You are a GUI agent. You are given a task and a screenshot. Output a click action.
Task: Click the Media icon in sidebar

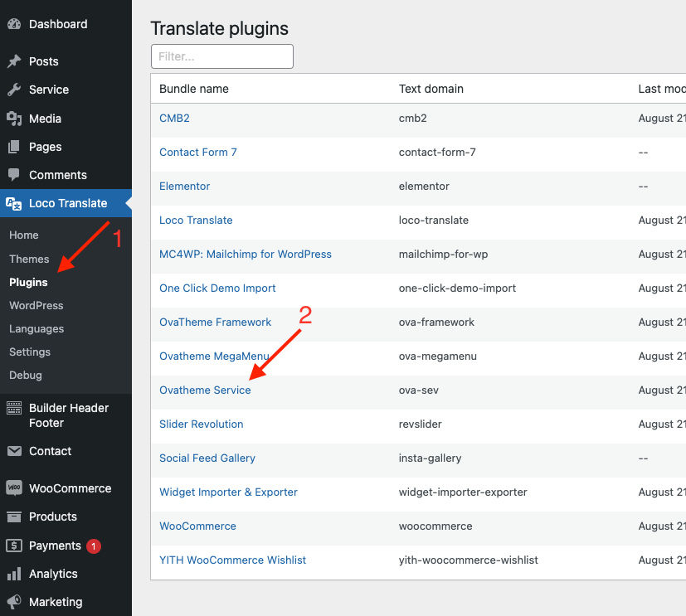14,119
